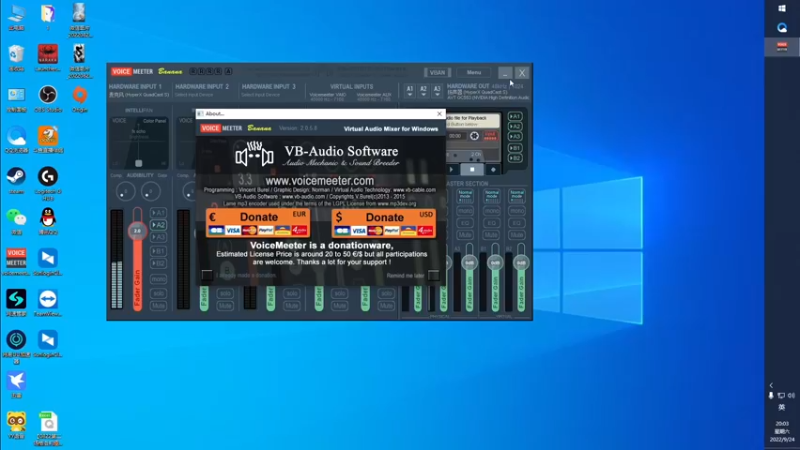This screenshot has height=450, width=800.
Task: Open the YY desktop icon
Action: click(x=16, y=426)
